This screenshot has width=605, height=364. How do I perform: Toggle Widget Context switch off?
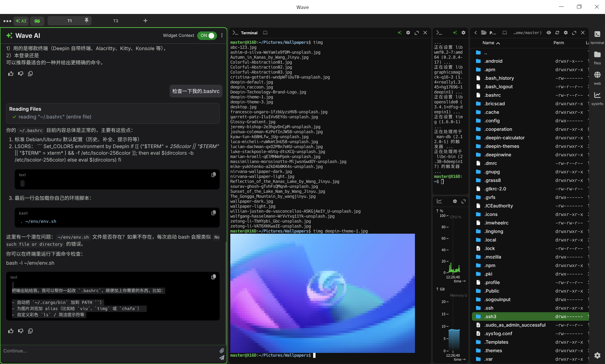click(x=207, y=35)
